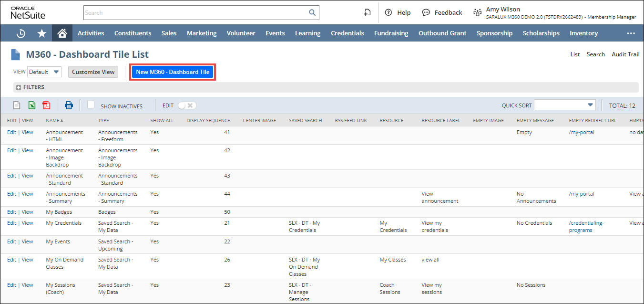Open the View dropdown set to Default

click(x=44, y=72)
